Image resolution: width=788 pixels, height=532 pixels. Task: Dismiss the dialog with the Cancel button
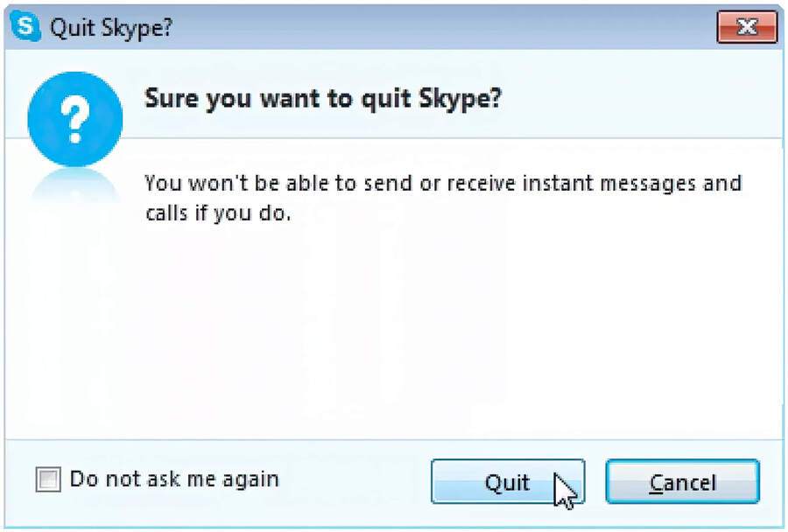(682, 482)
